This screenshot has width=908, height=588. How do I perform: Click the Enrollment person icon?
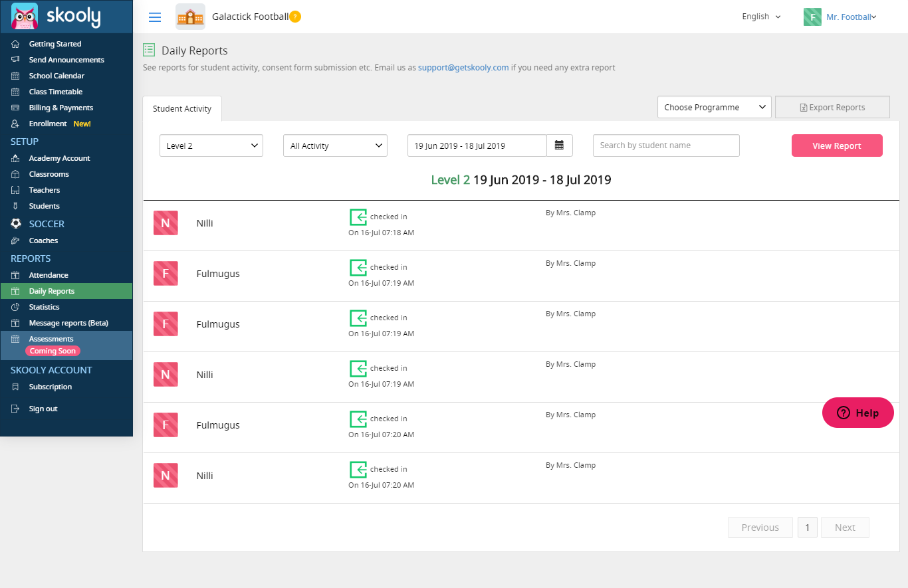[15, 124]
